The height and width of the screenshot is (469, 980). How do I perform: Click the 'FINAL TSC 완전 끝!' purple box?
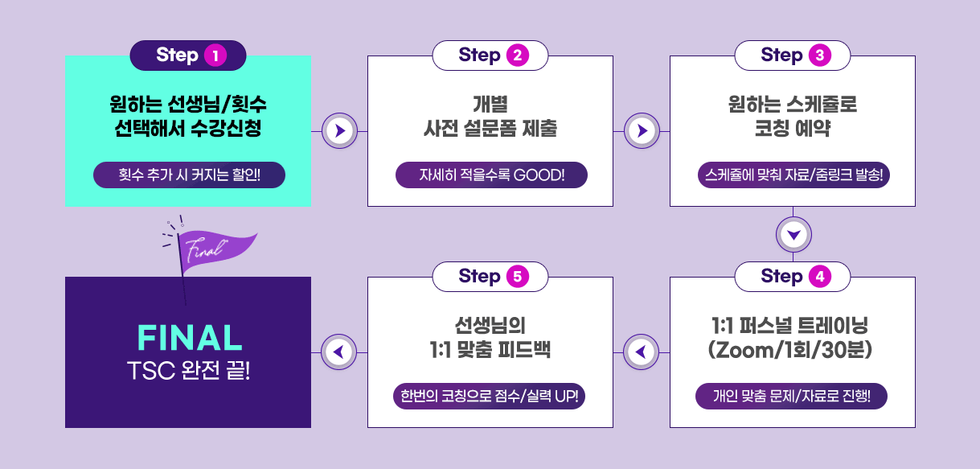pyautogui.click(x=188, y=352)
